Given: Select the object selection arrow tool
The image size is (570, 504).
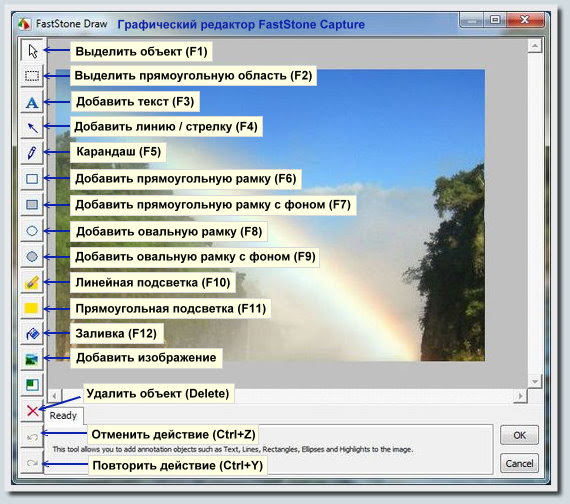Looking at the screenshot, I should (x=32, y=51).
